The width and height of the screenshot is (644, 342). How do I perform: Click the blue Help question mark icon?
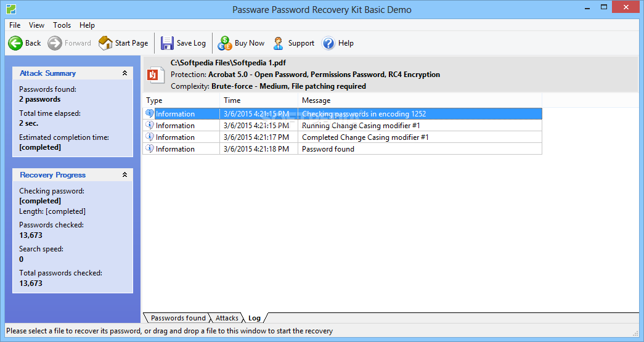[x=328, y=43]
